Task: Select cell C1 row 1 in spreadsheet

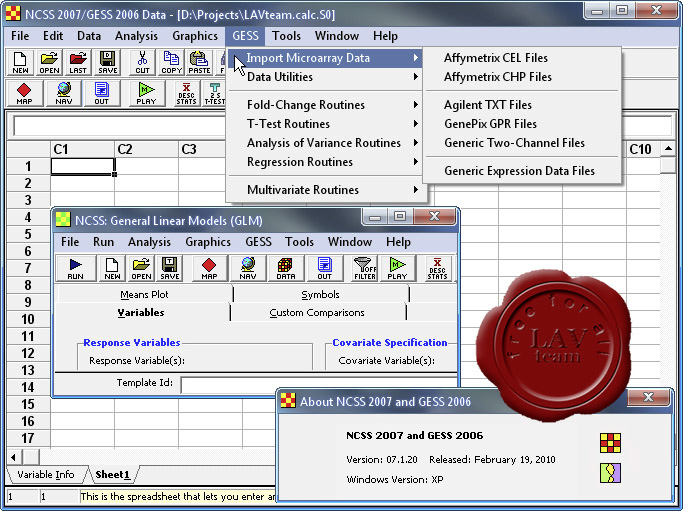Action: point(82,166)
